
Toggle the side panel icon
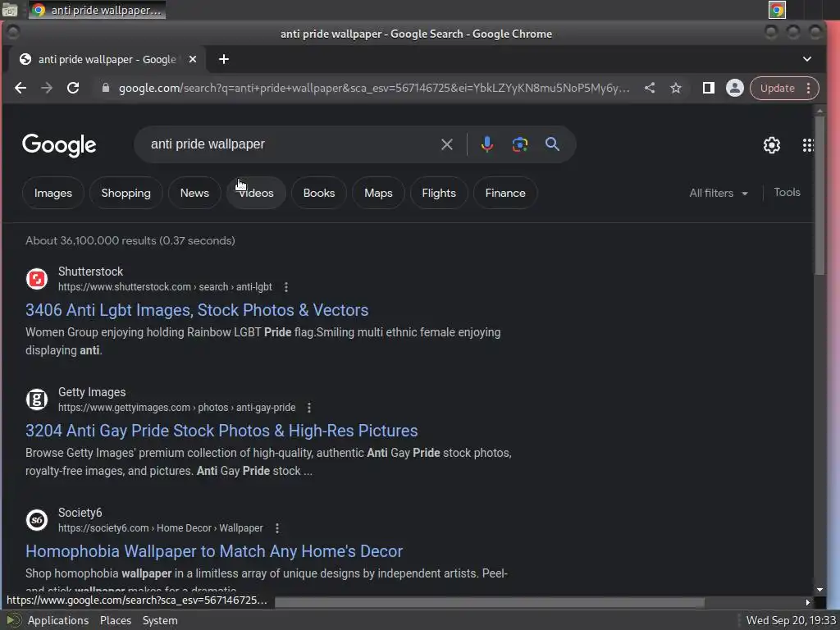click(708, 88)
